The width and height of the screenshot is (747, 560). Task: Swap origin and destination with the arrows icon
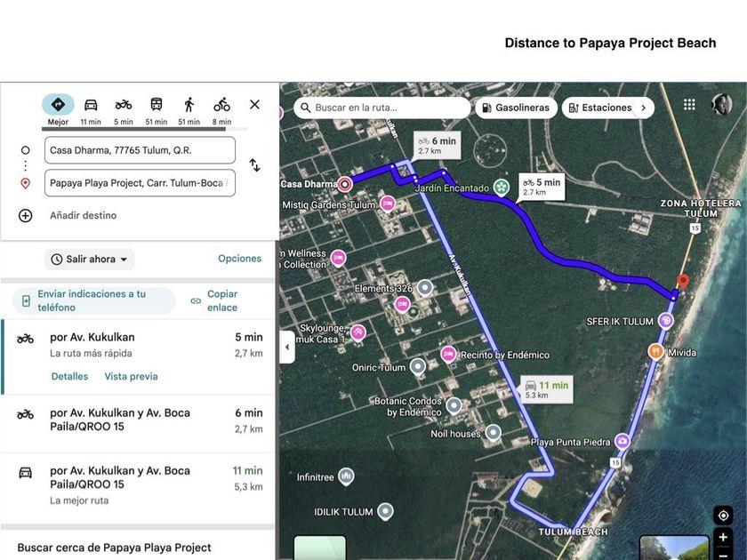[255, 165]
